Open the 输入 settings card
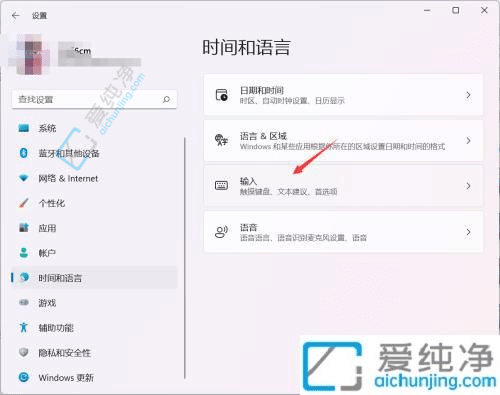 point(343,186)
